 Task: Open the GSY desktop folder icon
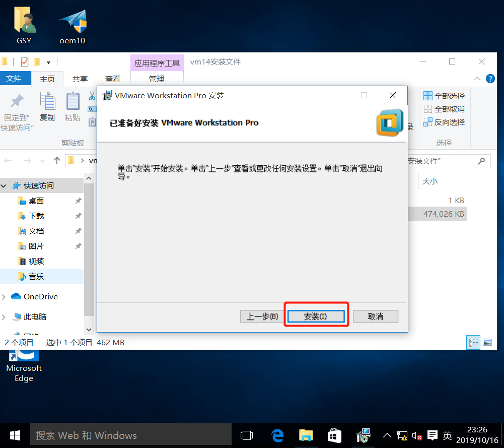pyautogui.click(x=24, y=26)
